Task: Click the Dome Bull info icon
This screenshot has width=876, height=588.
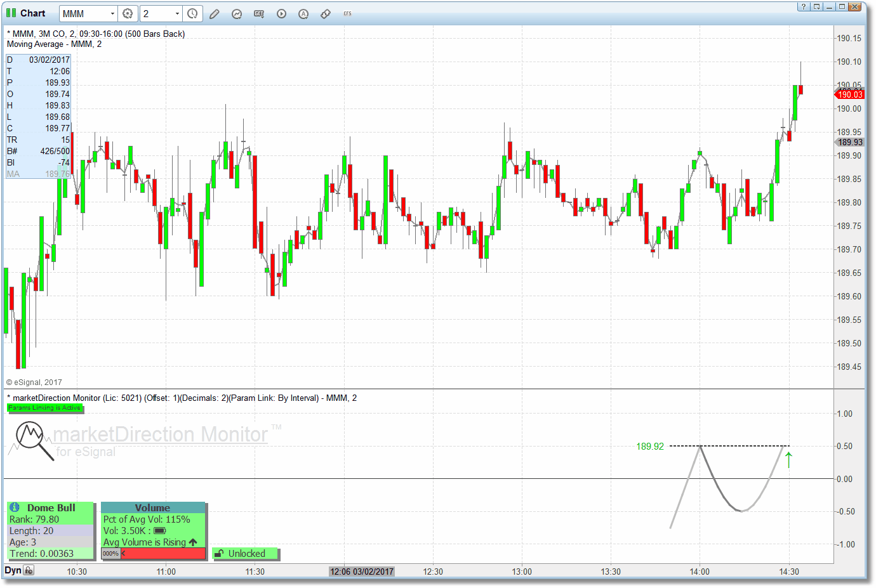Action: click(x=15, y=507)
